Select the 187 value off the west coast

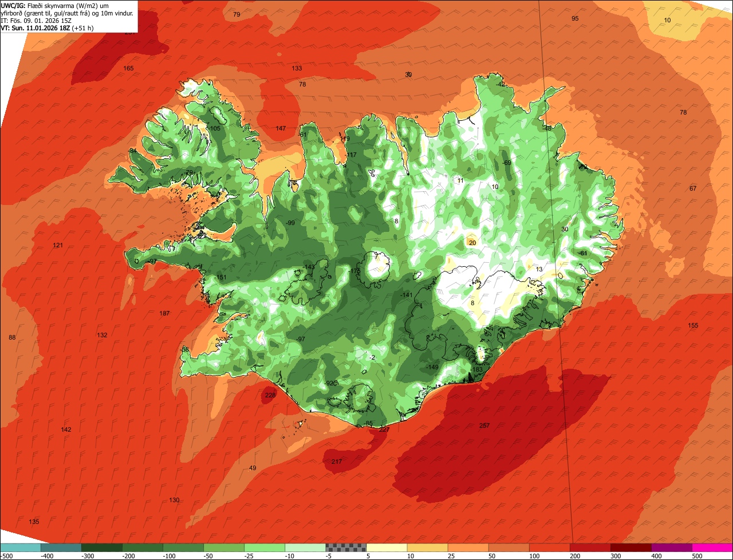coord(164,313)
